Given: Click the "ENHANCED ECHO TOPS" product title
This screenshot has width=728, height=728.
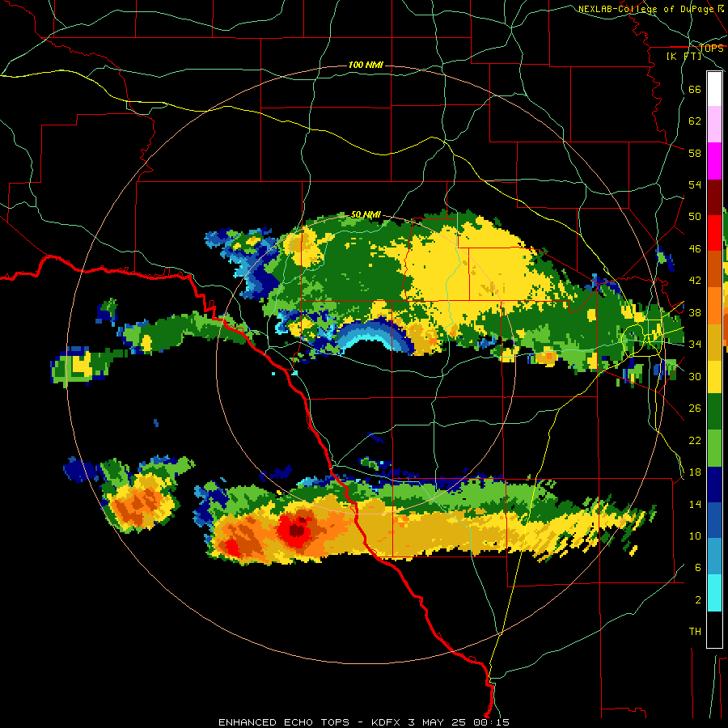Looking at the screenshot, I should click(284, 722).
